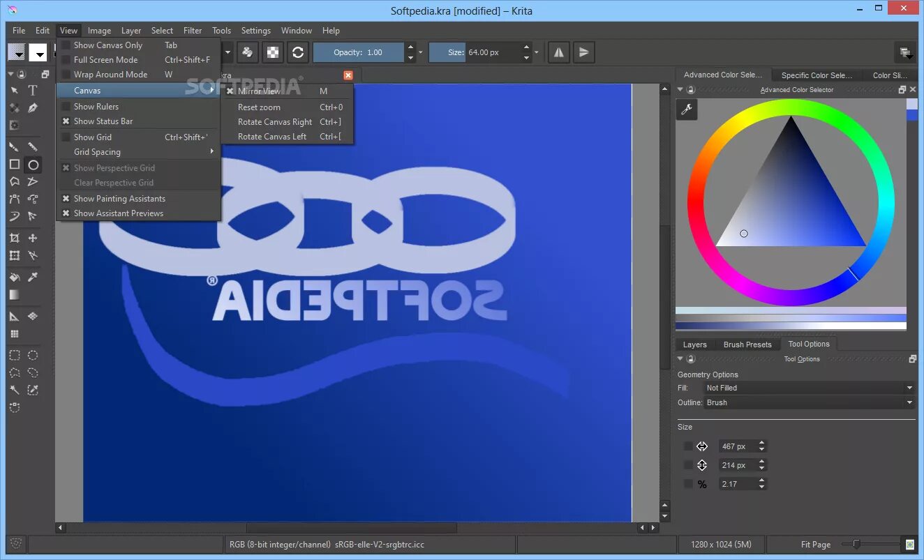This screenshot has height=560, width=924.
Task: Float the Advanced Color Selector docker
Action: pyautogui.click(x=902, y=89)
